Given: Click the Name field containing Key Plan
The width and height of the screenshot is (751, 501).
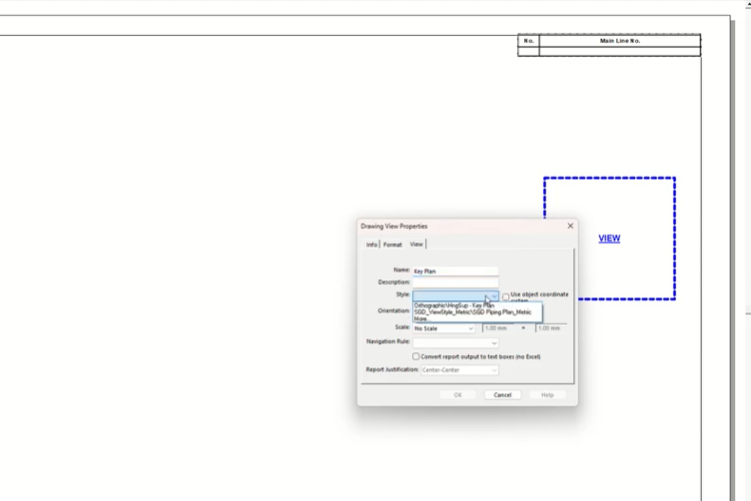Looking at the screenshot, I should coord(455,271).
